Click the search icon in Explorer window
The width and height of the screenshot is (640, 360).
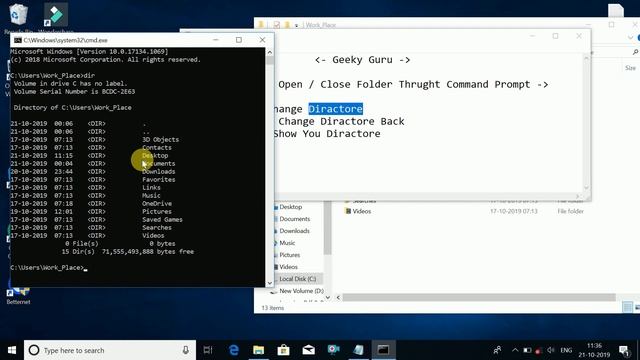pyautogui.click(x=635, y=52)
